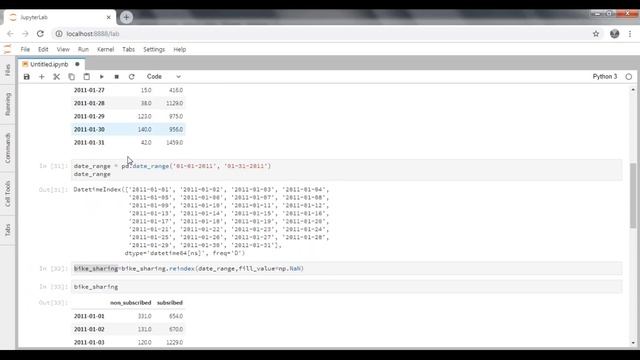Click the 2011-01-29 row label
Image resolution: width=640 pixels, height=360 pixels.
point(89,116)
